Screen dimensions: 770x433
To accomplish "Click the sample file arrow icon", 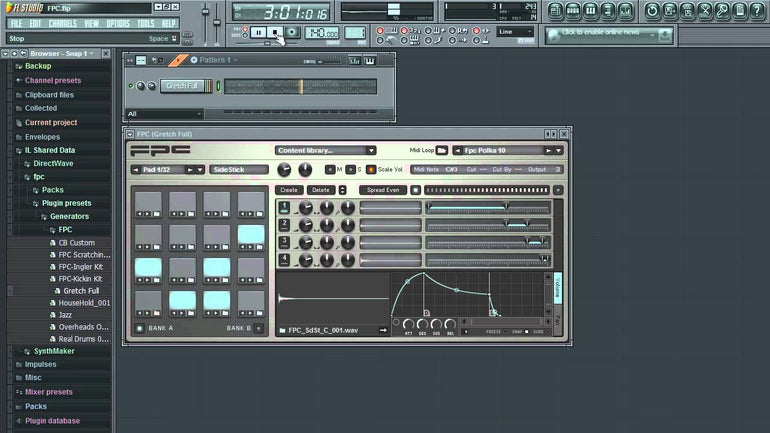I will (383, 330).
